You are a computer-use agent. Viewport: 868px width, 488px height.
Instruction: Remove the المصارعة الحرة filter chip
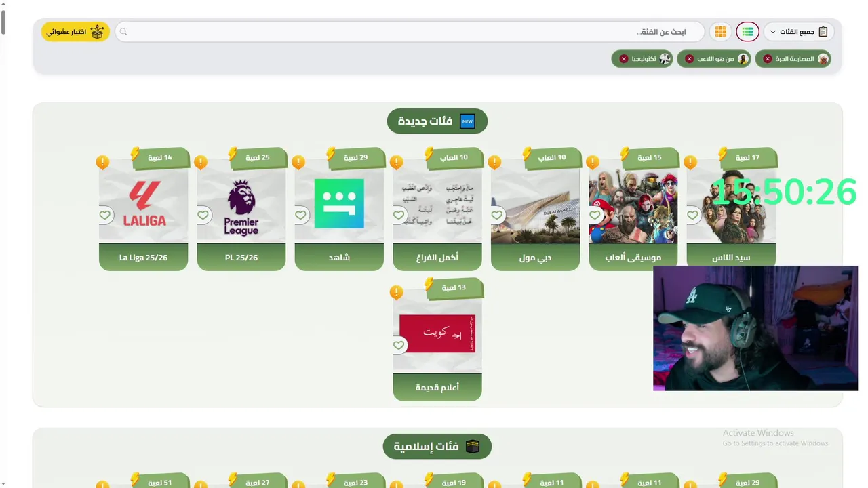coord(768,59)
